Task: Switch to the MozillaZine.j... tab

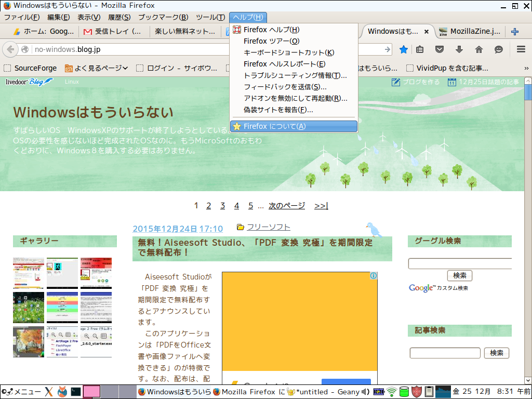Action: point(471,32)
